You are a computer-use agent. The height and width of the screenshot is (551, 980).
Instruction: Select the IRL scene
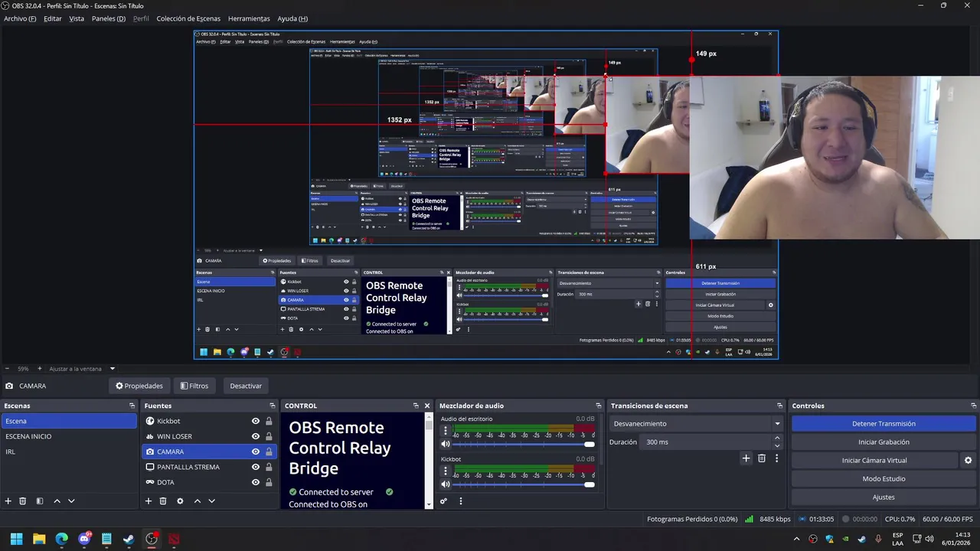tap(69, 452)
